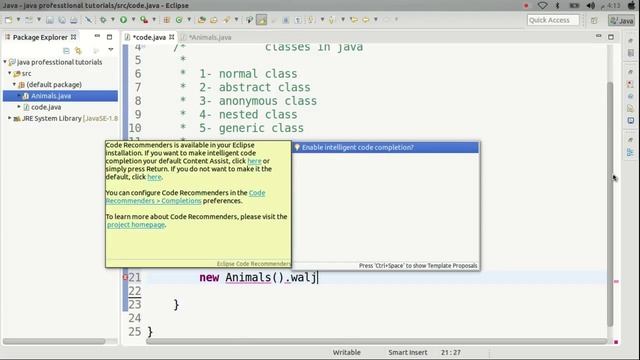The height and width of the screenshot is (360, 640).
Task: Click the Run Last Tool icon
Action: (144, 20)
